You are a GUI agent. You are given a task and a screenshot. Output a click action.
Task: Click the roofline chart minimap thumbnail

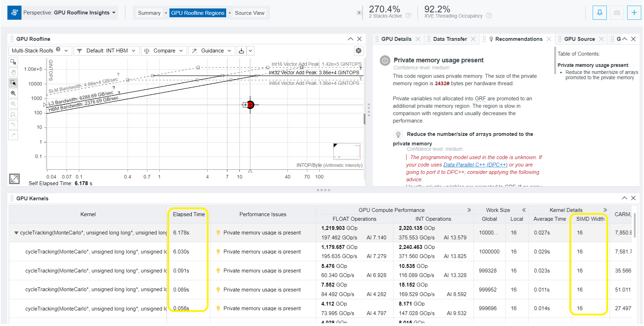coord(347,151)
